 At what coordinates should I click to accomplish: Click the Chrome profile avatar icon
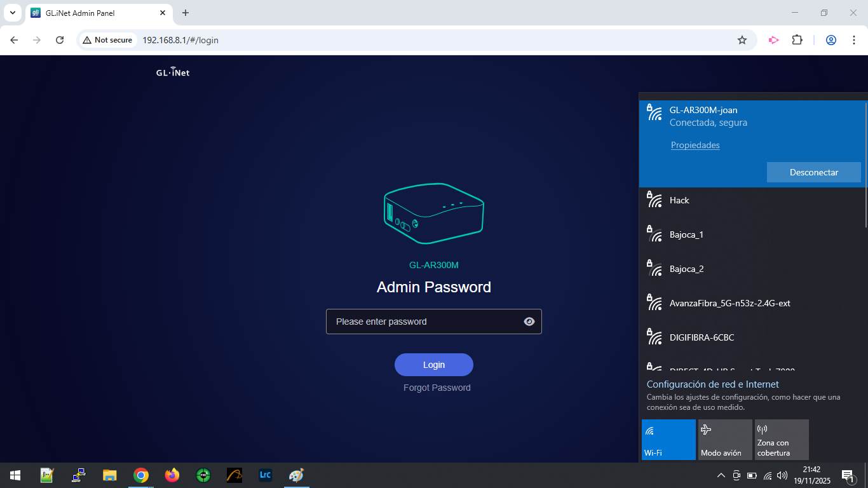[831, 39]
